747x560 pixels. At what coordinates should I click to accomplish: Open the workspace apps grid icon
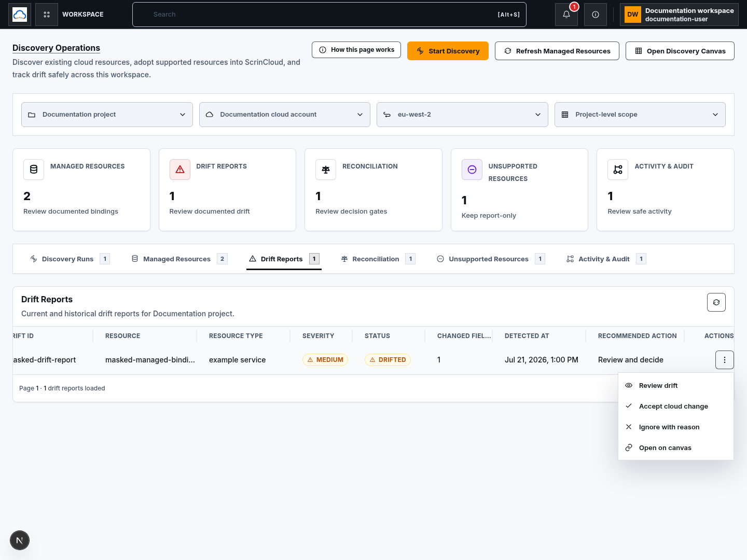[x=47, y=15]
